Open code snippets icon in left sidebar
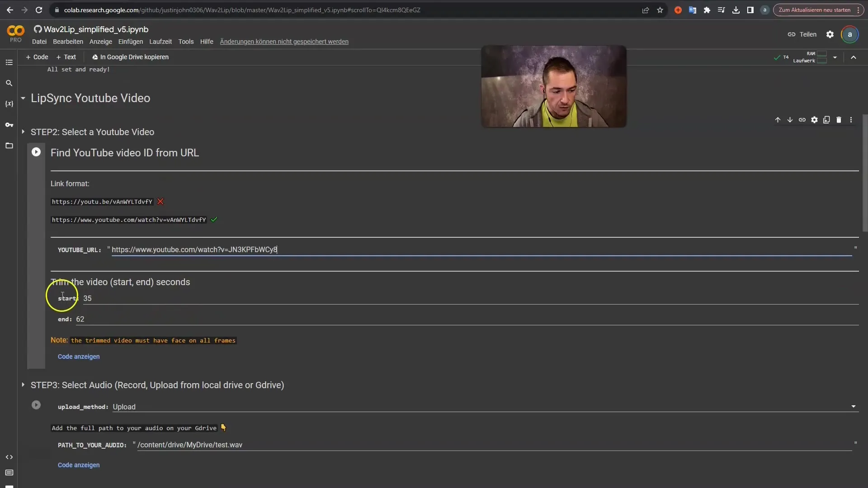 9,457
